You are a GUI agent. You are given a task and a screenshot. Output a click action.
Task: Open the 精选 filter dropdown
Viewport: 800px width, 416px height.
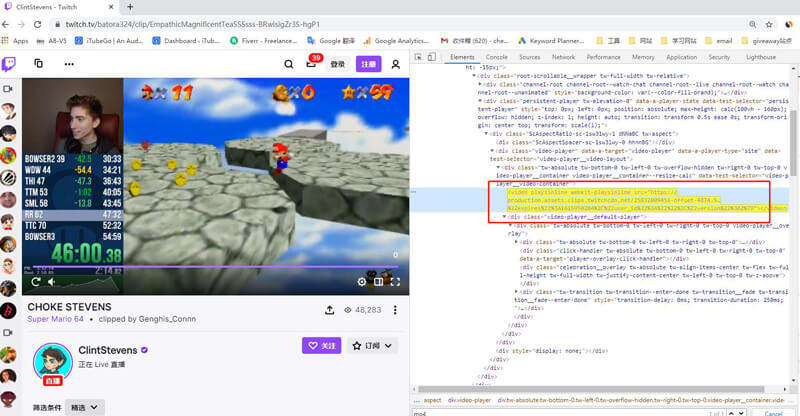[x=85, y=407]
